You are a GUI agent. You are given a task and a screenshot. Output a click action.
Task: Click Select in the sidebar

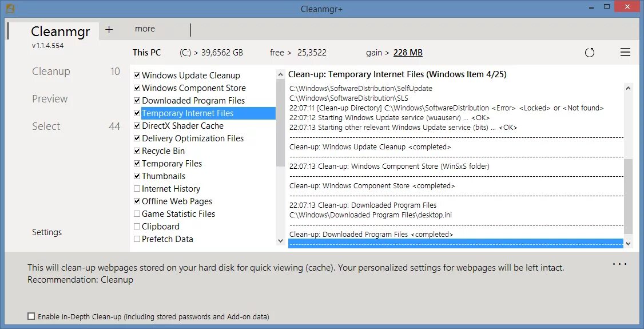pyautogui.click(x=46, y=126)
